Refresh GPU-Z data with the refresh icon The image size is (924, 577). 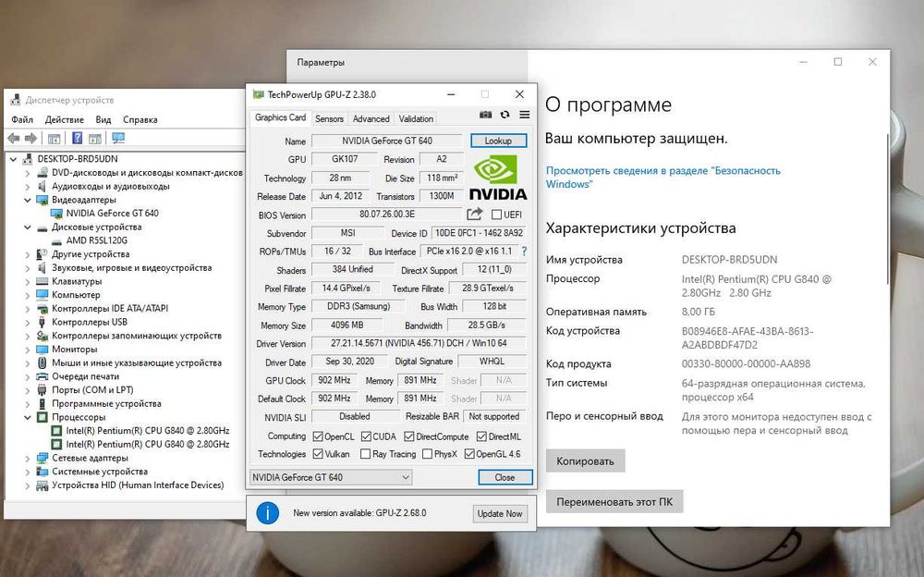coord(505,115)
